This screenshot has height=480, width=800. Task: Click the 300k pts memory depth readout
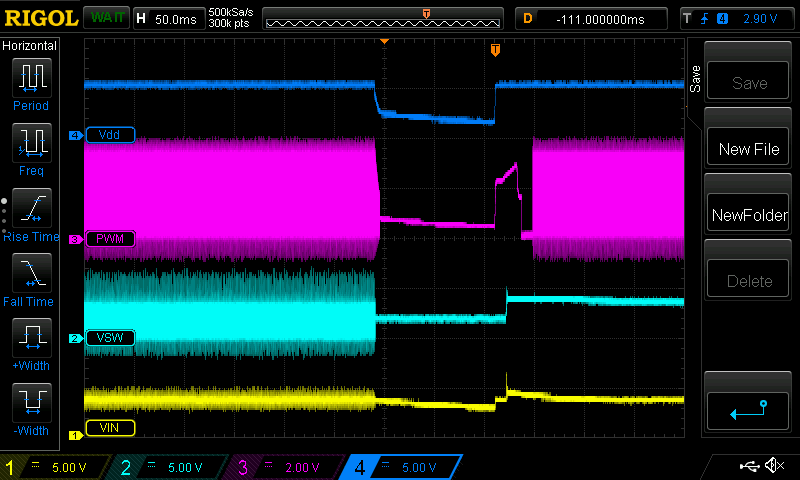229,23
